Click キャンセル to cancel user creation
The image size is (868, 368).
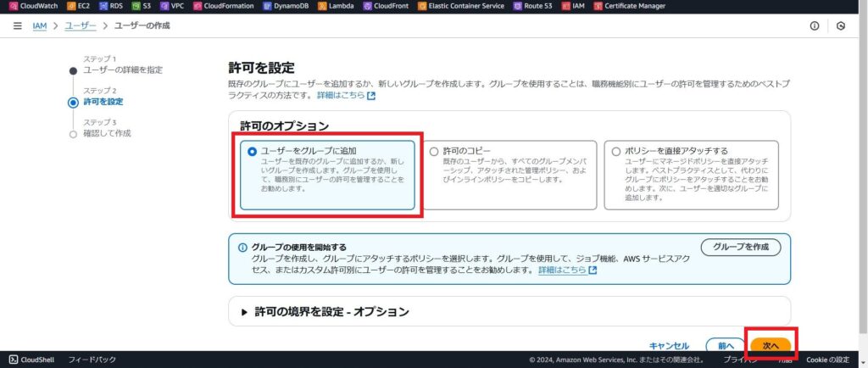pyautogui.click(x=669, y=346)
